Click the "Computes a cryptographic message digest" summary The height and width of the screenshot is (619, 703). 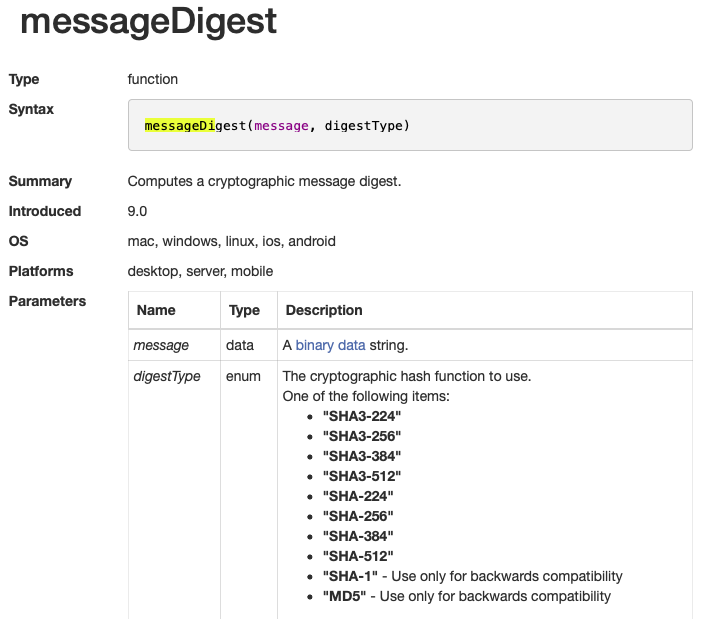pyautogui.click(x=264, y=181)
